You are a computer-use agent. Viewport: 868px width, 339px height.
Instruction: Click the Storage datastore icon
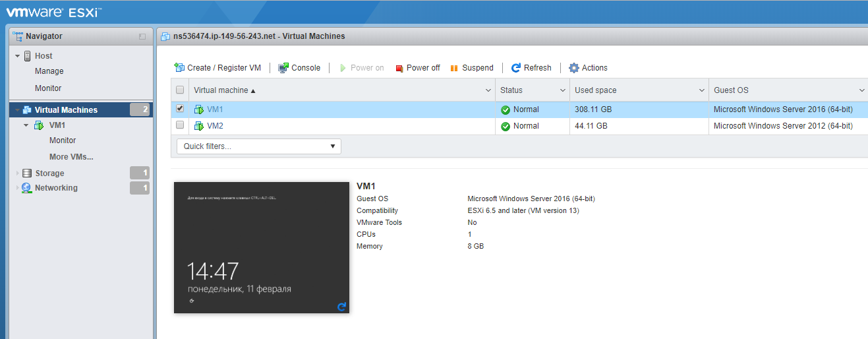tap(27, 173)
